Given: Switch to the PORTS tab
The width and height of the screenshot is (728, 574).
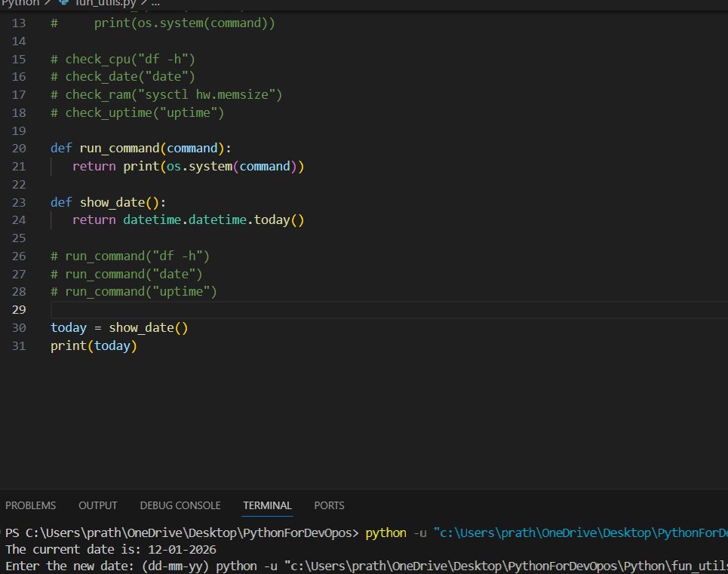Looking at the screenshot, I should (329, 505).
